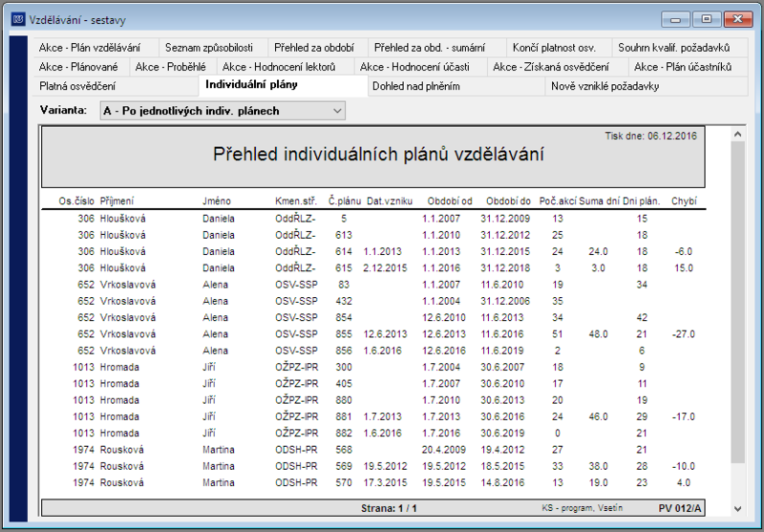Click KS - program, Vsetín footer text
764x532 pixels.
click(583, 508)
